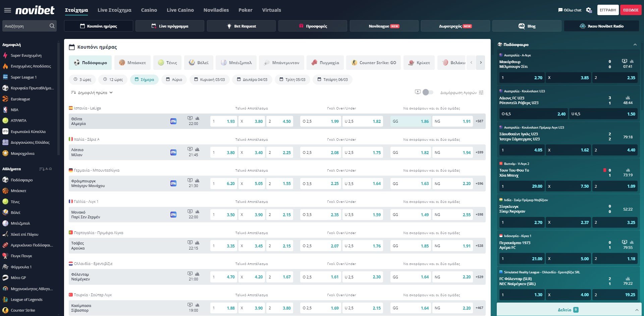Open market layout settings icon

(481, 93)
